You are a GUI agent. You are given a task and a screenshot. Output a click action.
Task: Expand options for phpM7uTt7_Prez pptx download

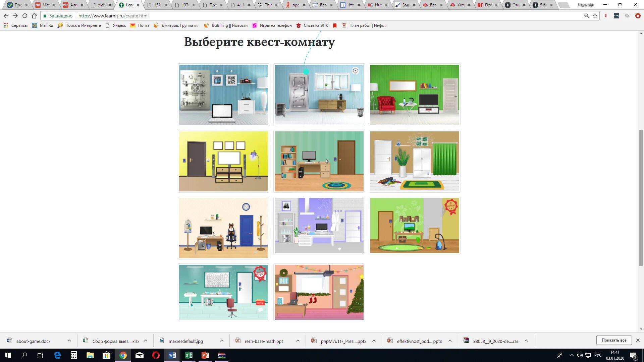[x=374, y=341]
